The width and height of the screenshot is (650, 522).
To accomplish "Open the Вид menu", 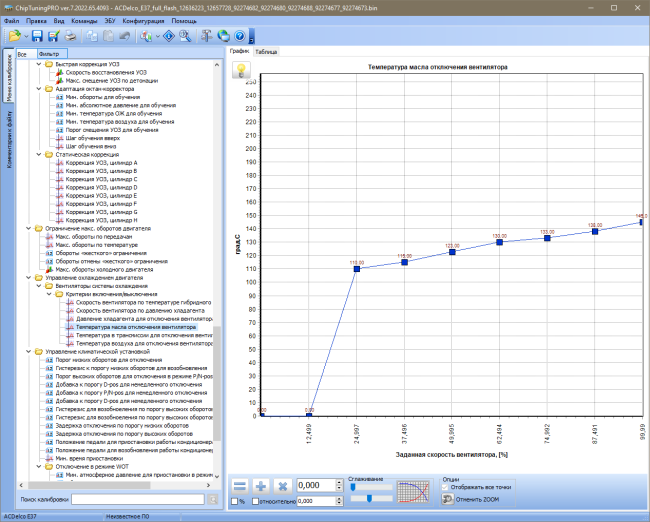I will (x=59, y=21).
